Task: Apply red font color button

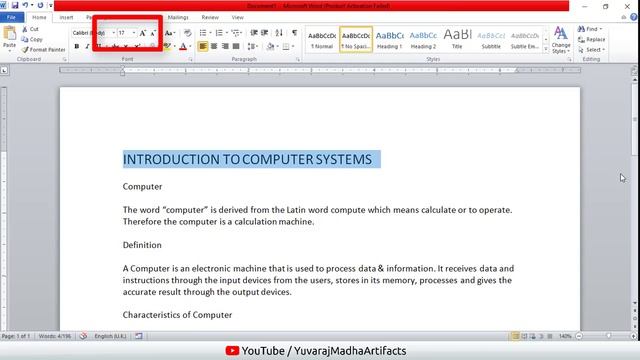Action: [183, 47]
